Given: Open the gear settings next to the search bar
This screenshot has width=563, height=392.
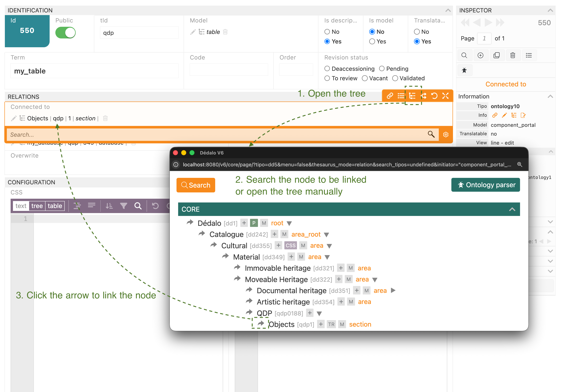Looking at the screenshot, I should tap(446, 135).
